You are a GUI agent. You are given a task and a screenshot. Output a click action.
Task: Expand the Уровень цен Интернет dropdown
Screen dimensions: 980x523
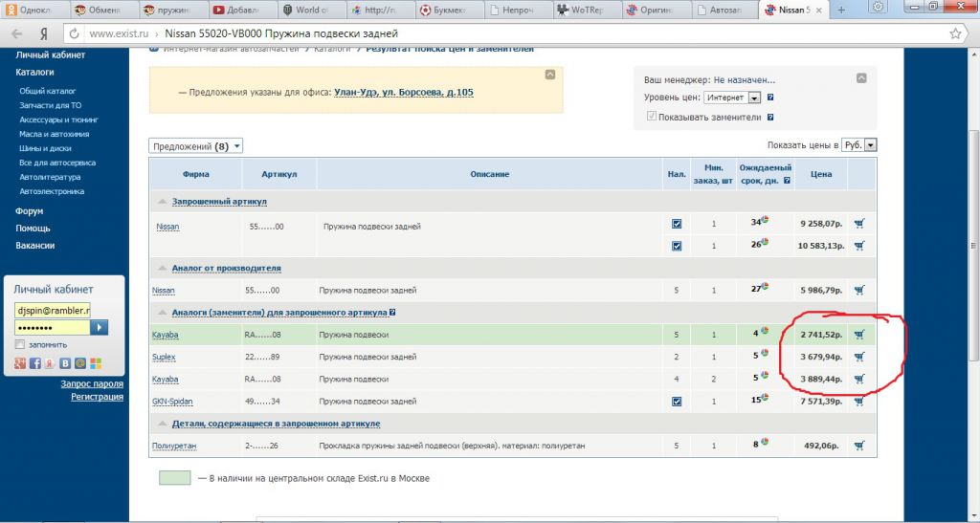click(x=732, y=98)
